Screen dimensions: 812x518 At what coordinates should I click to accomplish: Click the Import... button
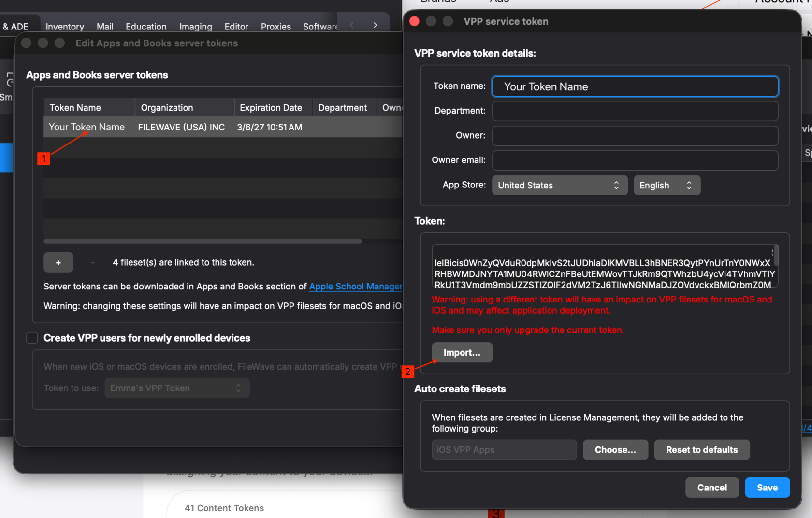(462, 352)
